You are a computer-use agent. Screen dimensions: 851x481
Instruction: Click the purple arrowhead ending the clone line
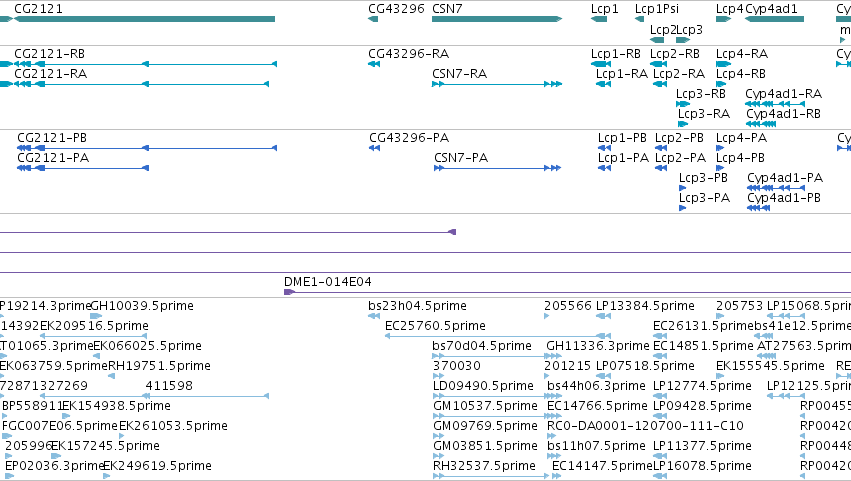coord(452,232)
